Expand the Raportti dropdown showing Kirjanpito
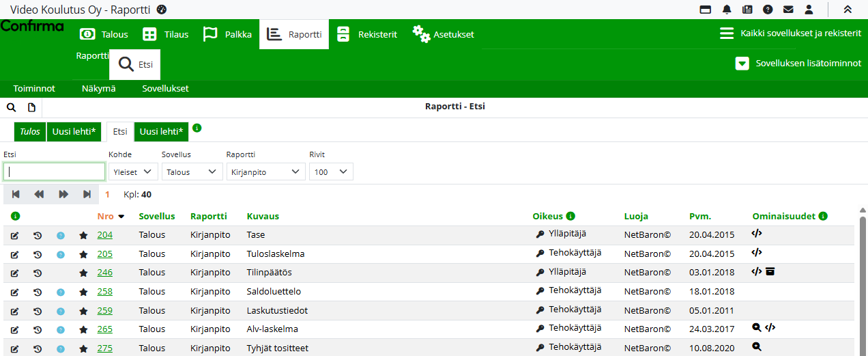Screen dimensions: 868x356 click(x=265, y=172)
